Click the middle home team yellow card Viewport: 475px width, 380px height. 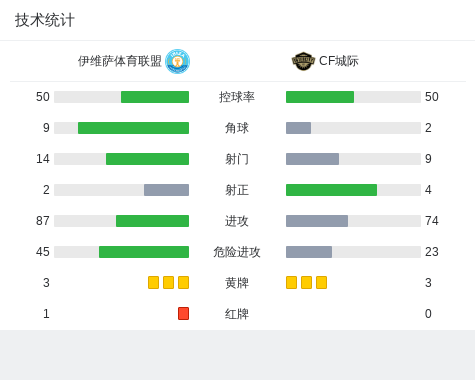pyautogui.click(x=168, y=282)
